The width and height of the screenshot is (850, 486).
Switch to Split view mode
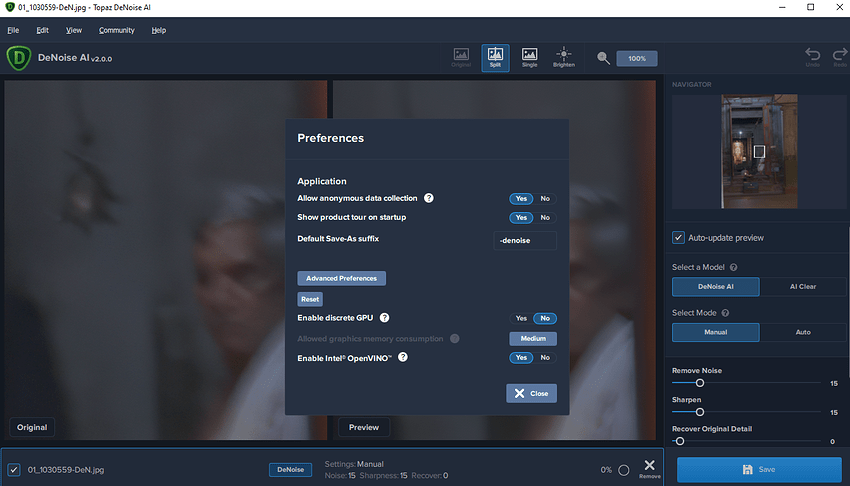(495, 57)
